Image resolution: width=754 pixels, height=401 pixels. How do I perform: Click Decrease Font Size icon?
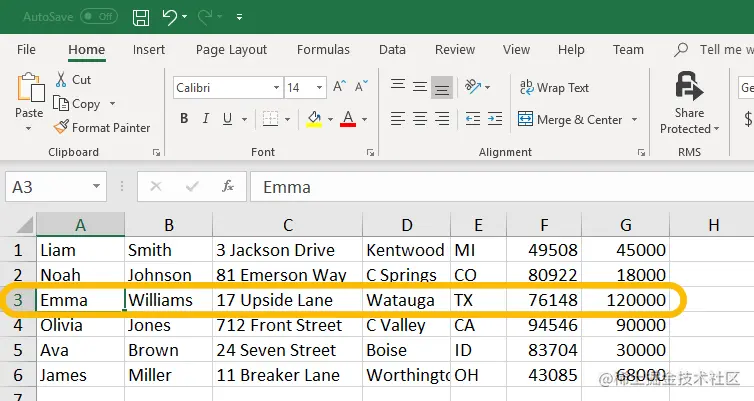361,87
